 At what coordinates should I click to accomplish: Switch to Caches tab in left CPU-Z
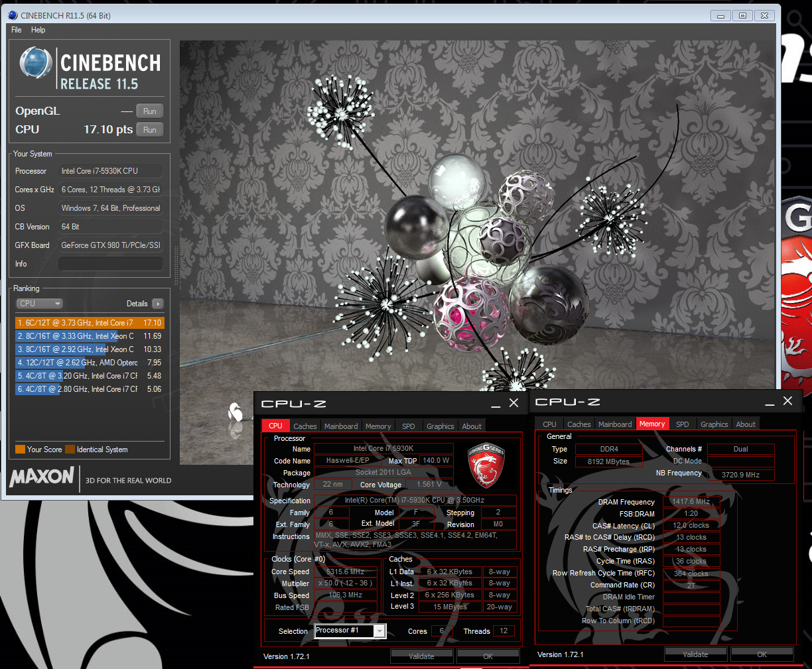[305, 426]
